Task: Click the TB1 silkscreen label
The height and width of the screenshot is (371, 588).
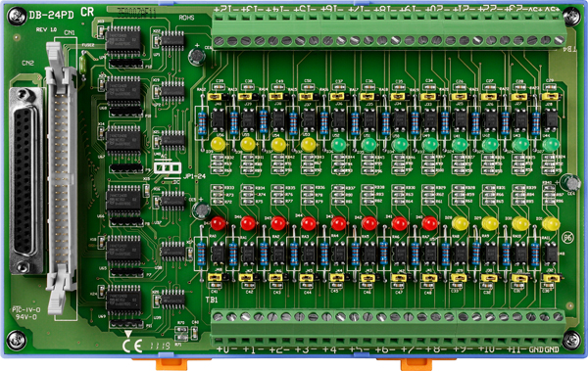Action: pyautogui.click(x=212, y=300)
